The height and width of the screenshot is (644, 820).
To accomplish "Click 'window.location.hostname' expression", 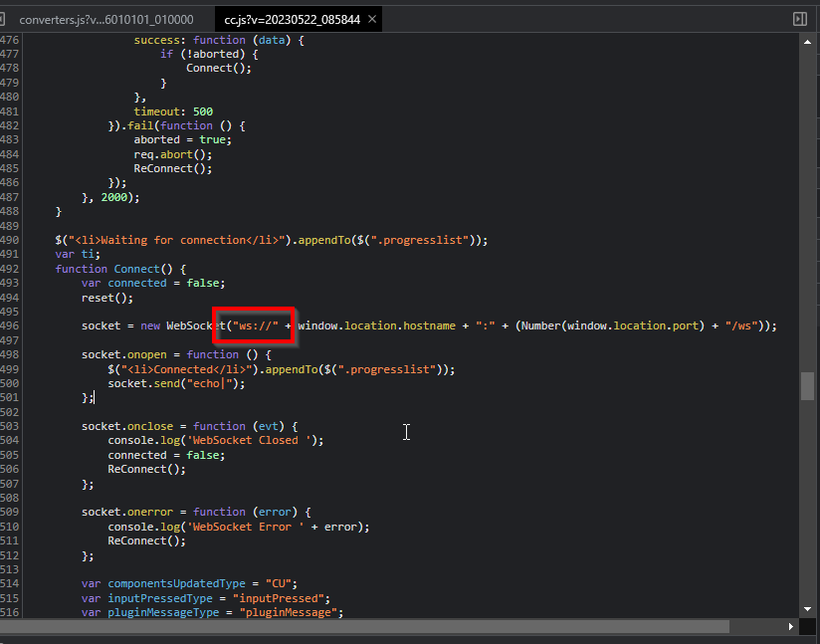I will 376,325.
